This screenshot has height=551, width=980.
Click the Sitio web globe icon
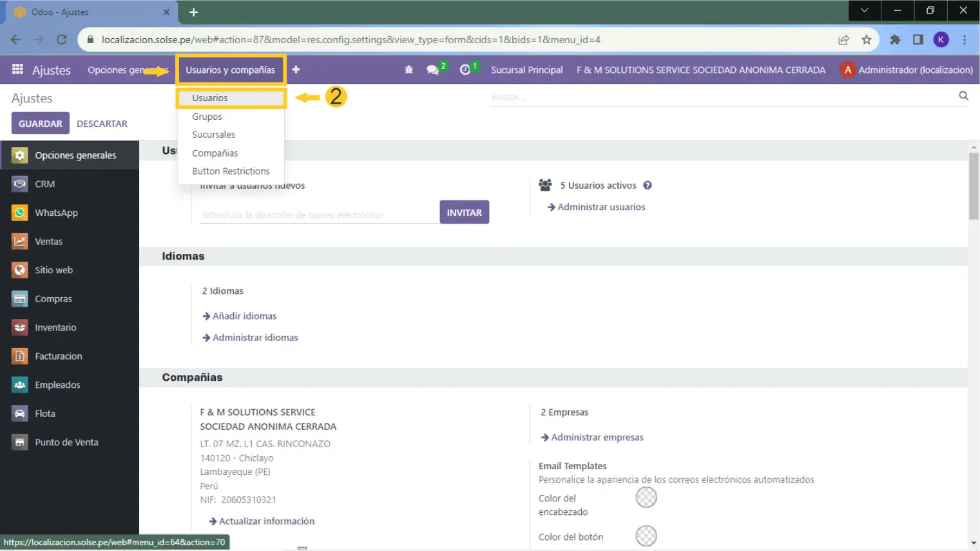click(20, 270)
